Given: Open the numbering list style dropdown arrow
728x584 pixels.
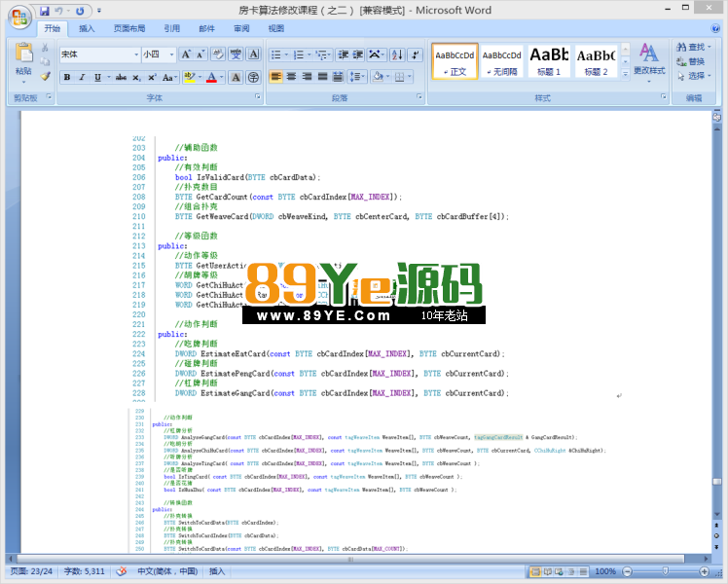Looking at the screenshot, I should tap(309, 55).
